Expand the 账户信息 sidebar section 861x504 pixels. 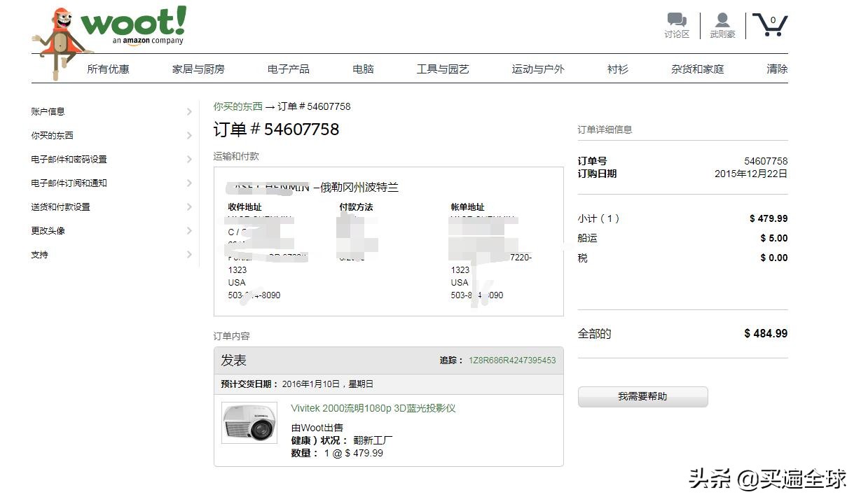tap(48, 111)
